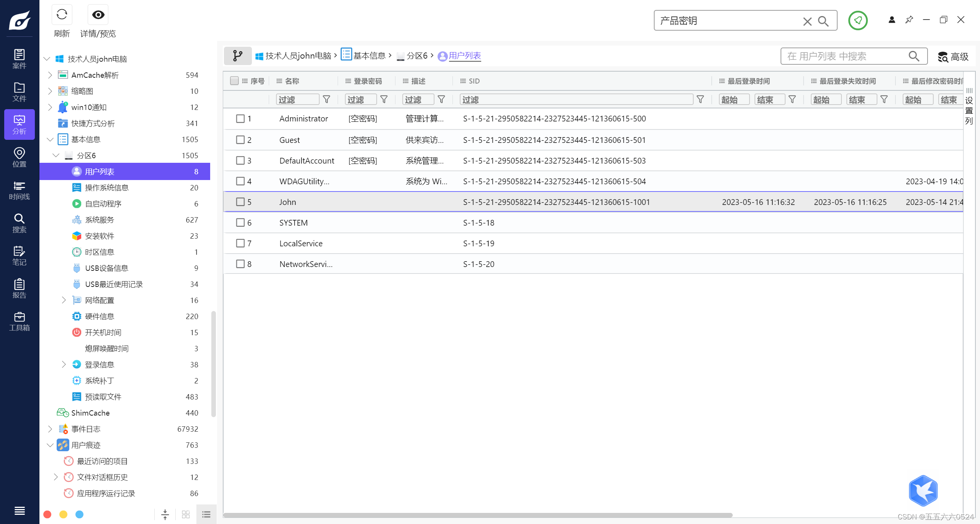This screenshot has width=980, height=524.
Task: Click the green shield status icon
Action: pyautogui.click(x=857, y=21)
